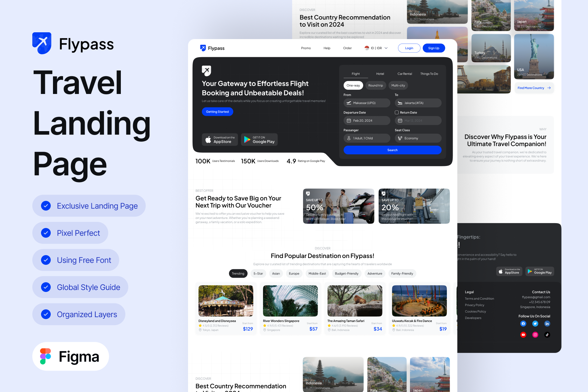
Task: Open the Seat Class Economy selector
Action: pyautogui.click(x=418, y=138)
